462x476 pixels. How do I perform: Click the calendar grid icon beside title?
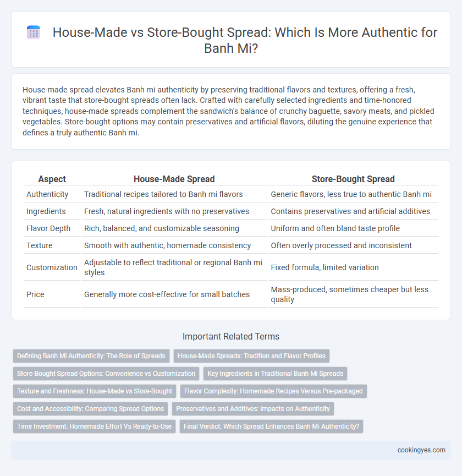pyautogui.click(x=34, y=32)
